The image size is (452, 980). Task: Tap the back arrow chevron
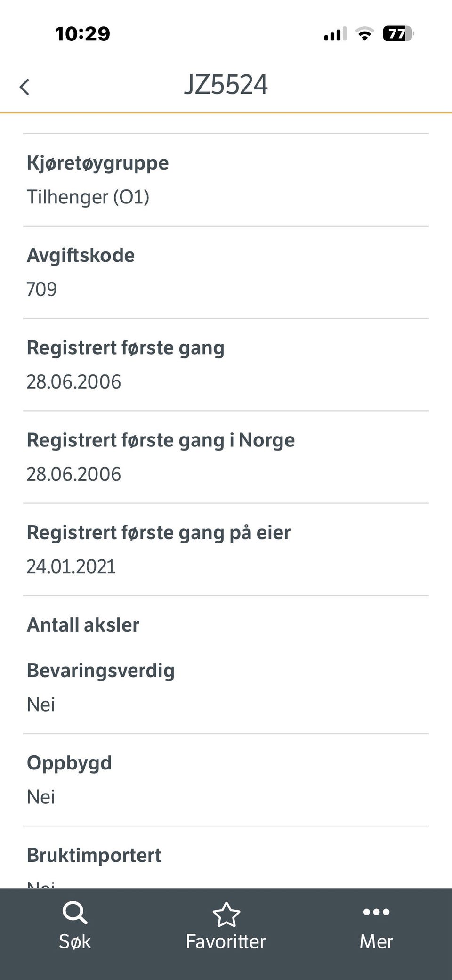coord(24,87)
